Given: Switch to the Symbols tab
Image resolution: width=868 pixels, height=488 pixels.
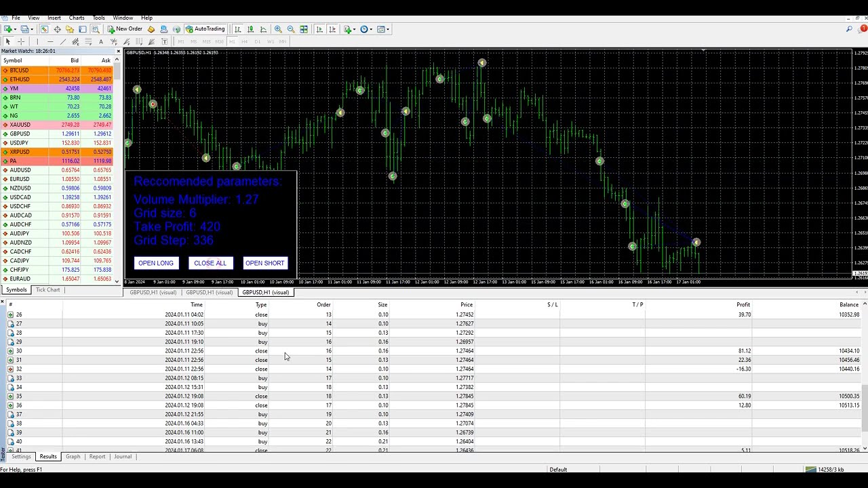Looking at the screenshot, I should (16, 290).
